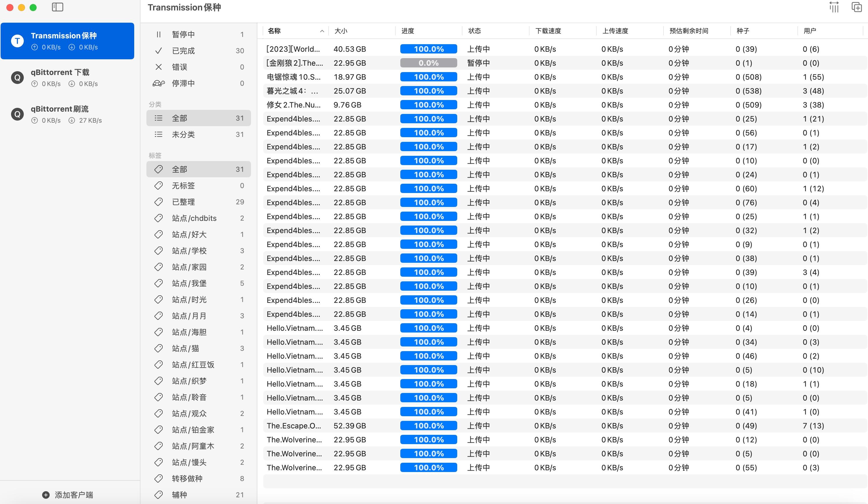This screenshot has width=868, height=504.
Task: Filter by 停滞中 turtle status
Action: (199, 83)
